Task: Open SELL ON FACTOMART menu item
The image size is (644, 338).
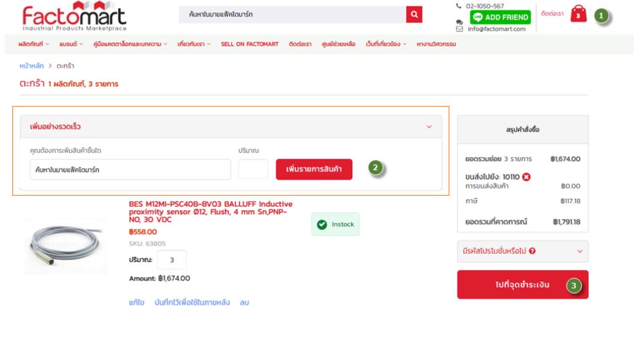Action: 250,44
